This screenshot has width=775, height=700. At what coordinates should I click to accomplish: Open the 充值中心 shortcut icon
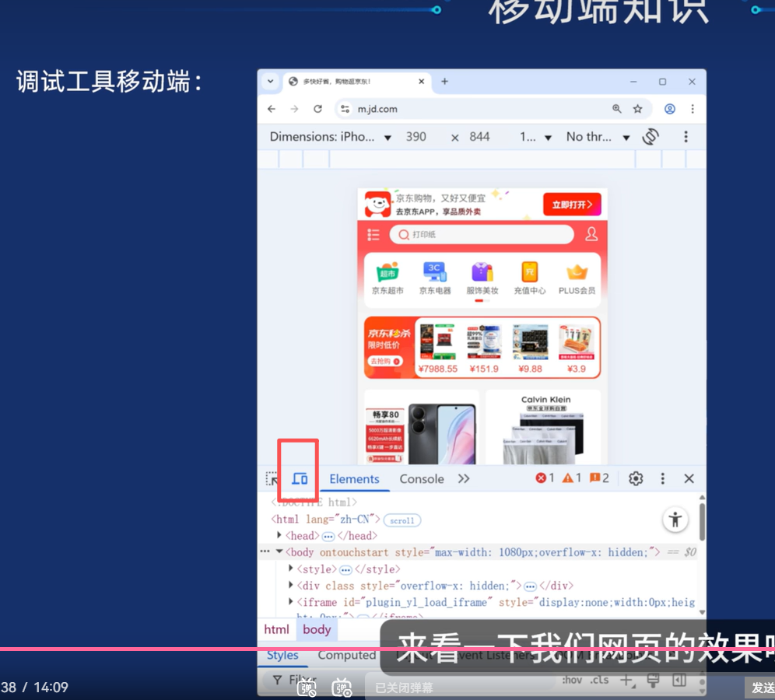tap(530, 278)
